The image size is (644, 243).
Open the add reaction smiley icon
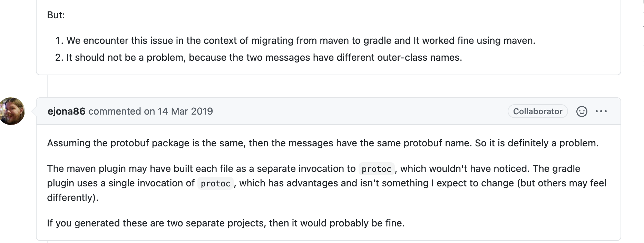582,111
